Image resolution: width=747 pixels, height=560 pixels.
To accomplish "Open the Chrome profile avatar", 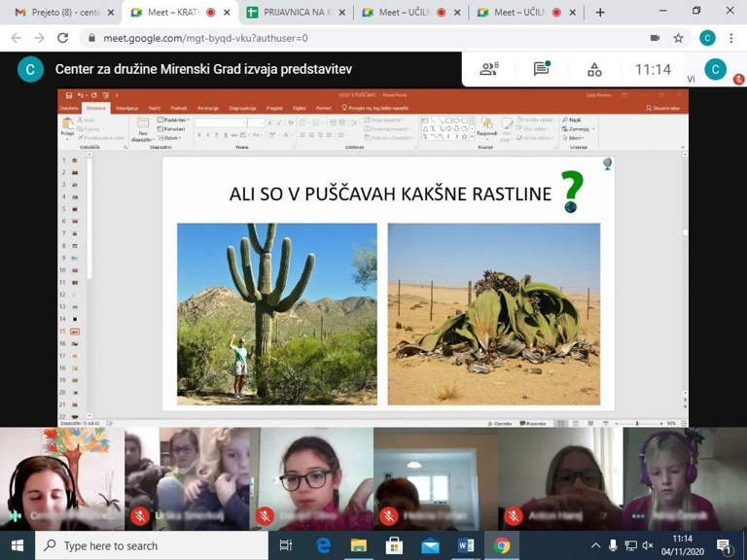I will pyautogui.click(x=707, y=38).
